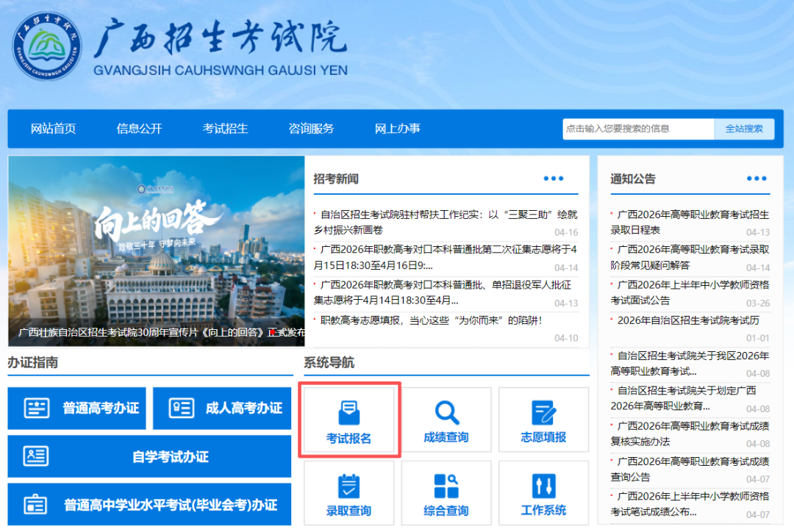Expand 通知公告 via the three-dots icon
Screen dimensions: 794x532
[757, 178]
